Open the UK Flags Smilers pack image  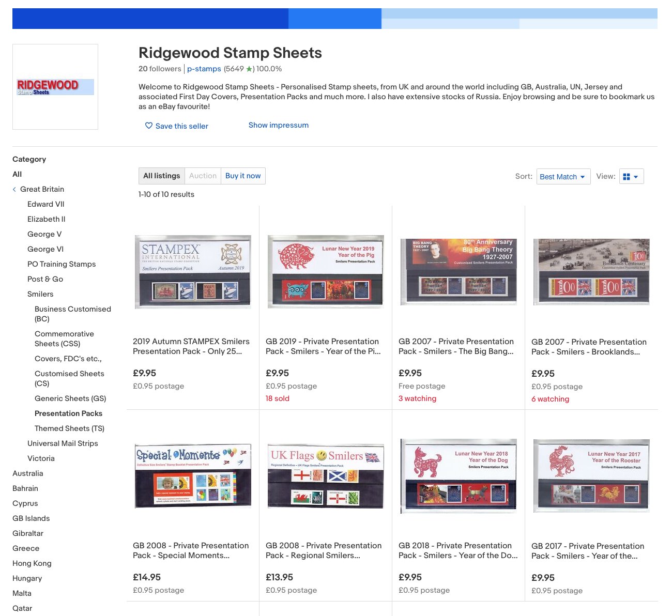(x=326, y=476)
